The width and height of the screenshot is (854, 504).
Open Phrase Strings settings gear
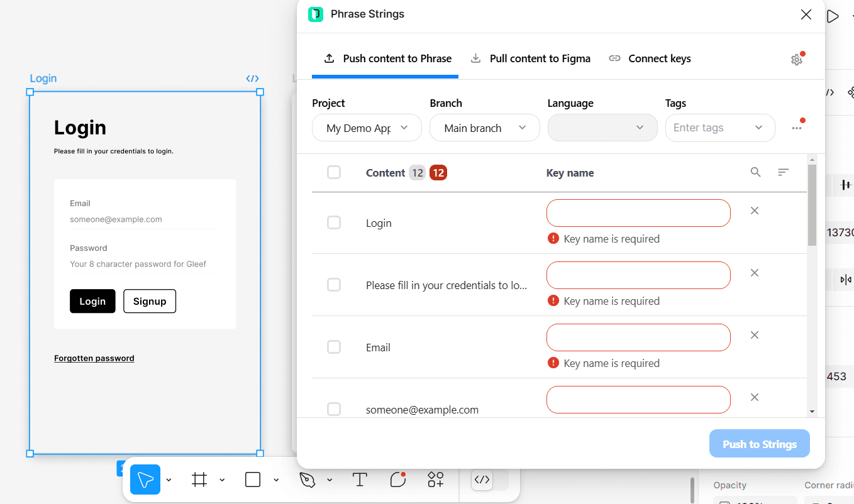(x=797, y=60)
